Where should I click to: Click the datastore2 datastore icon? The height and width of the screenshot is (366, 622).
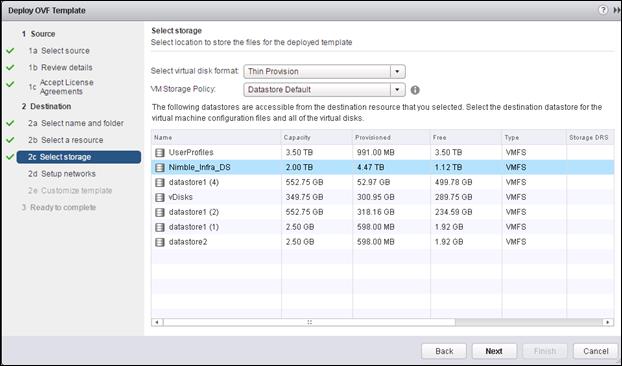pyautogui.click(x=160, y=242)
